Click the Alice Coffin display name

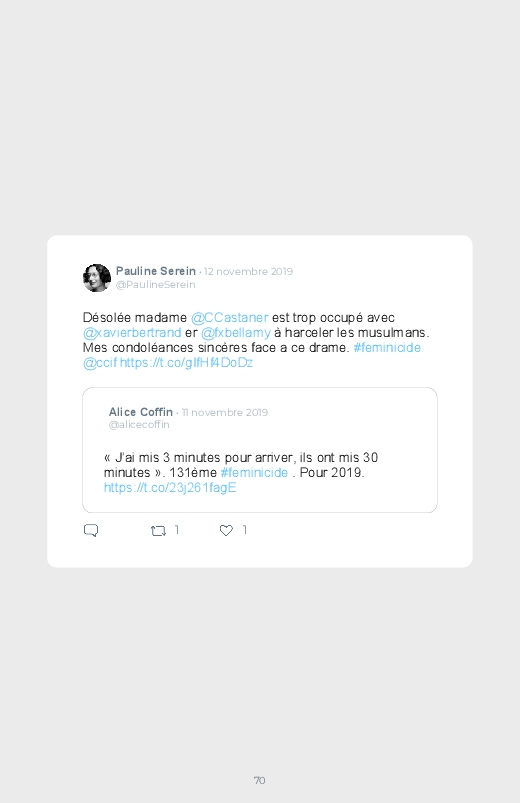(141, 412)
